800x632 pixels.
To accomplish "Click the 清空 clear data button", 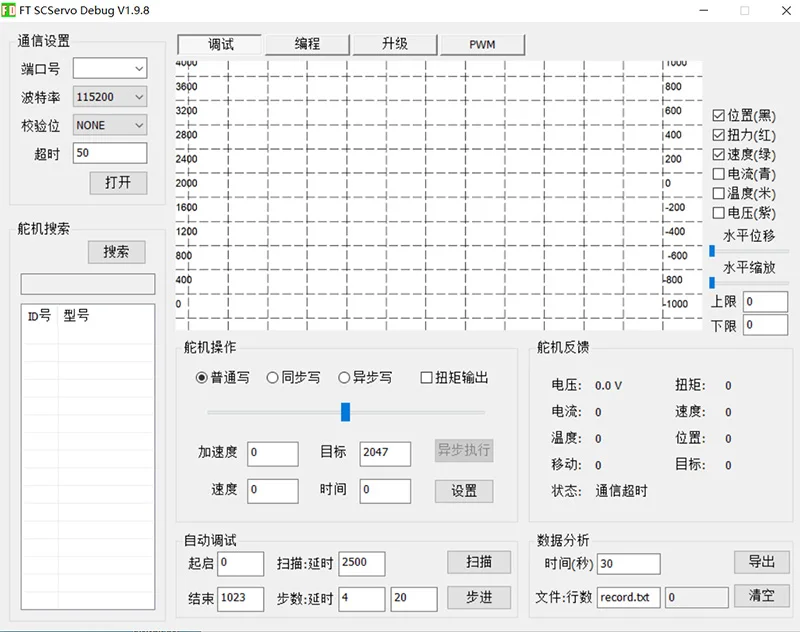I will tap(761, 595).
